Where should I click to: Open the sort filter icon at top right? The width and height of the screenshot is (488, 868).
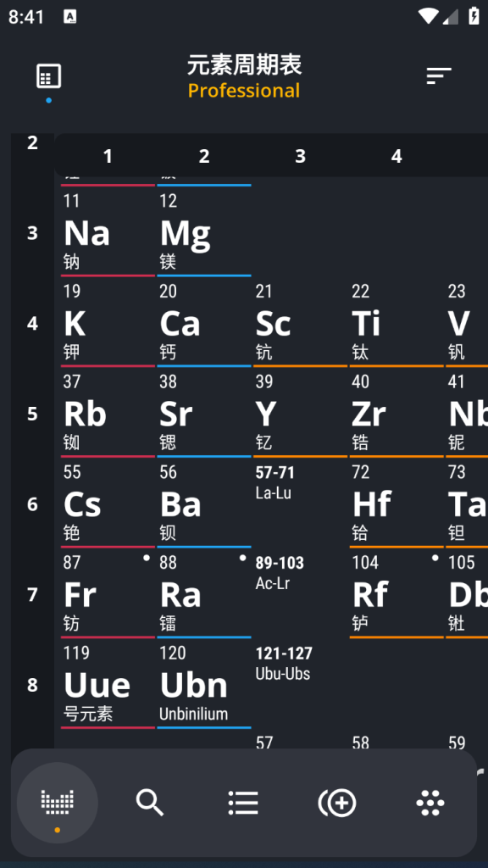pos(439,75)
